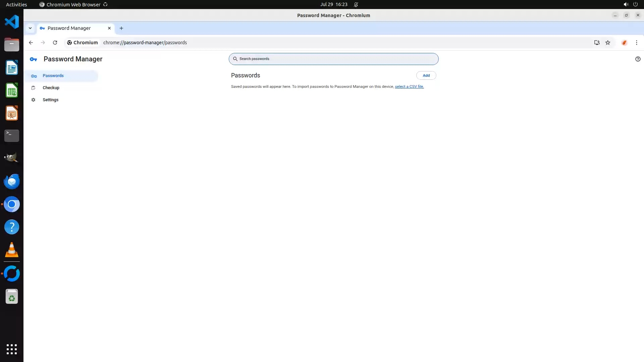
Task: Open the system volume indicator
Action: [626, 4]
